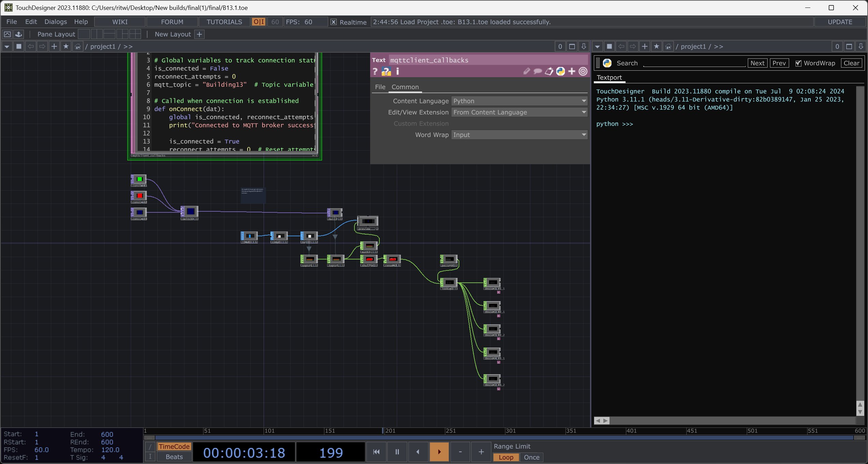This screenshot has height=464, width=868.
Task: Switch to the File parameter tab
Action: pos(380,87)
